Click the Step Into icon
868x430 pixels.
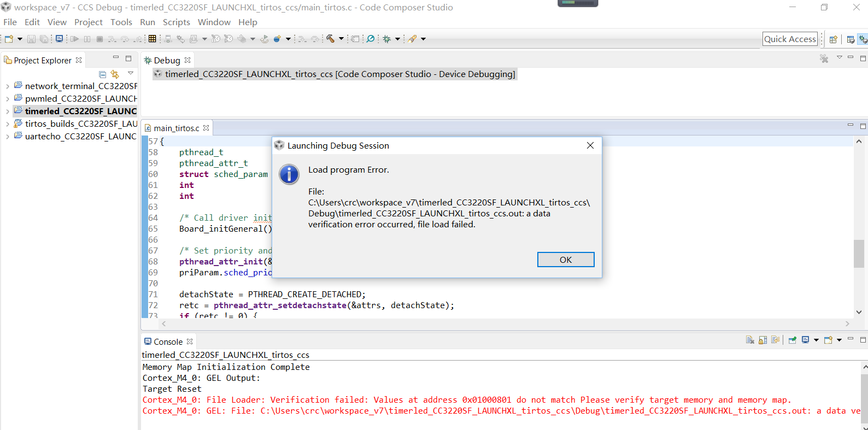(112, 39)
